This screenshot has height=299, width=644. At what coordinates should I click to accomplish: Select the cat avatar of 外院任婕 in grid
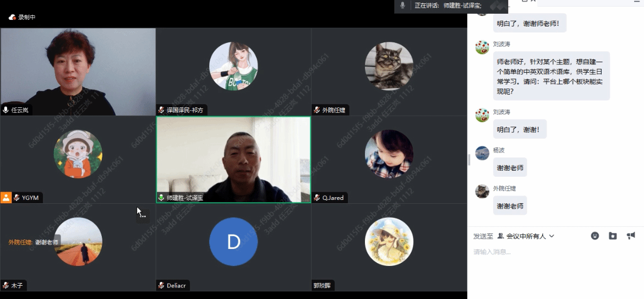click(x=389, y=66)
